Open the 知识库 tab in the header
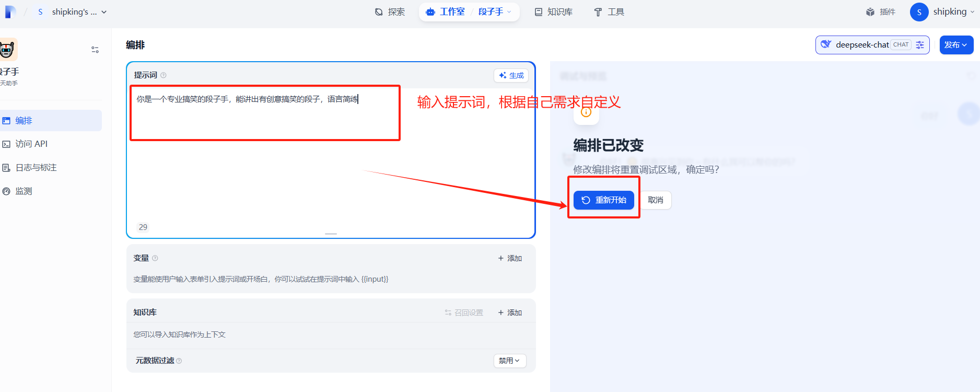 click(x=554, y=11)
